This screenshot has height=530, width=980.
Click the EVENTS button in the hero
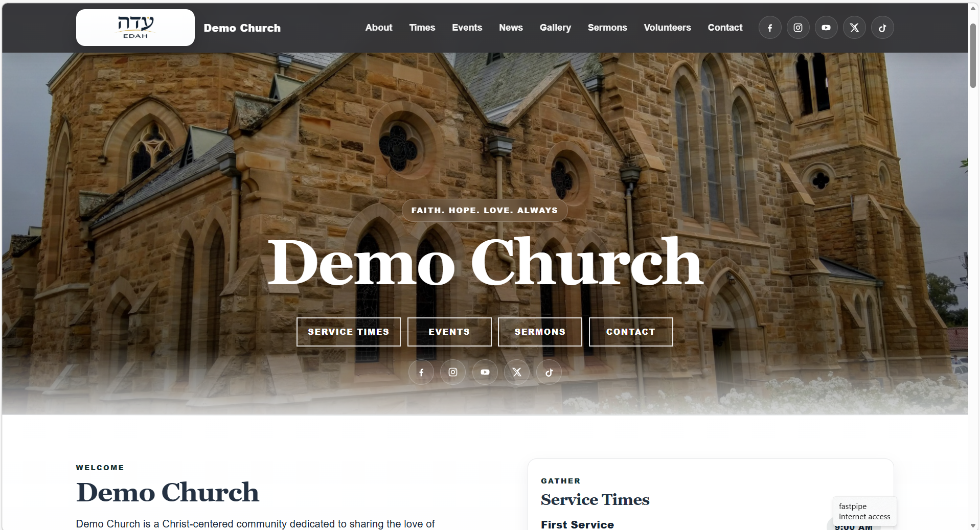coord(449,332)
